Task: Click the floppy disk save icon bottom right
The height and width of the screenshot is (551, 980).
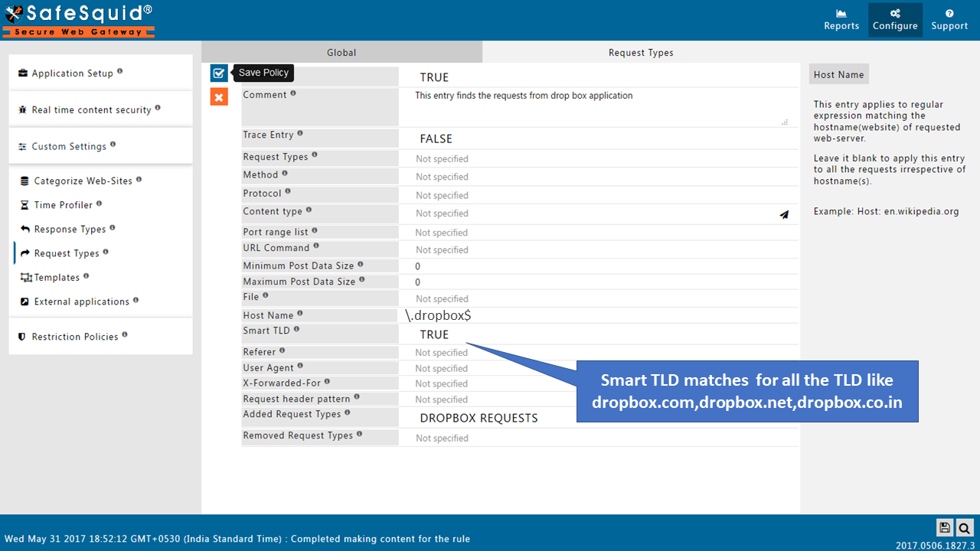Action: (944, 527)
